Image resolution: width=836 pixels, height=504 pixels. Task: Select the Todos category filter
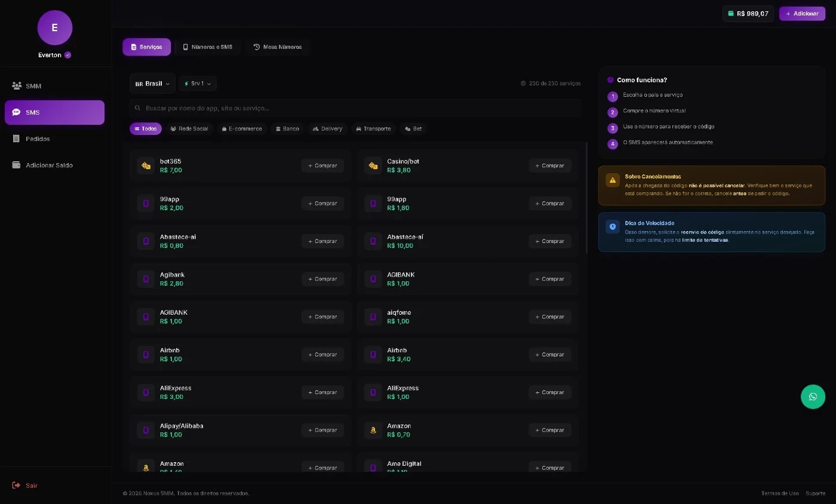pyautogui.click(x=146, y=129)
